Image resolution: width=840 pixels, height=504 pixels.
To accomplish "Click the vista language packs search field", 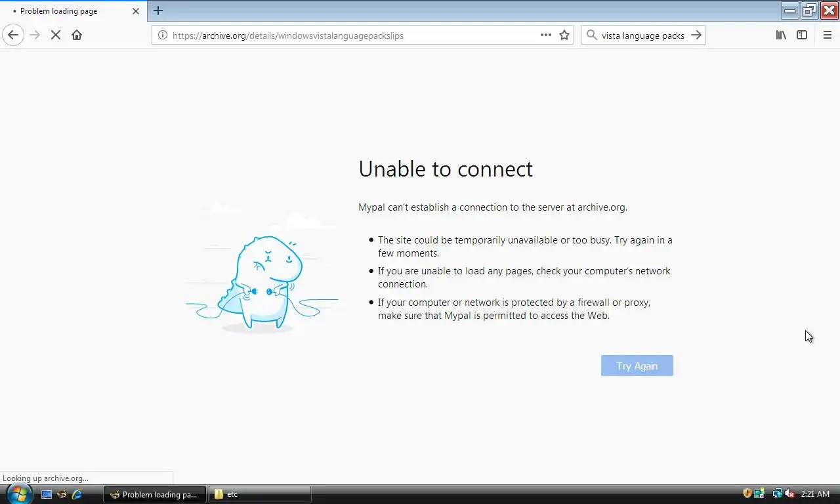I will coord(643,35).
